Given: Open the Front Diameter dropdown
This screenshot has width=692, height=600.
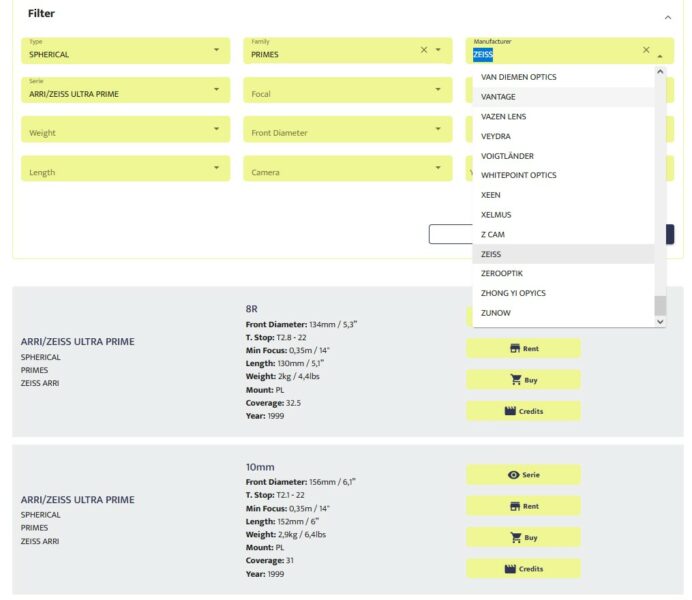Looking at the screenshot, I should click(x=348, y=129).
